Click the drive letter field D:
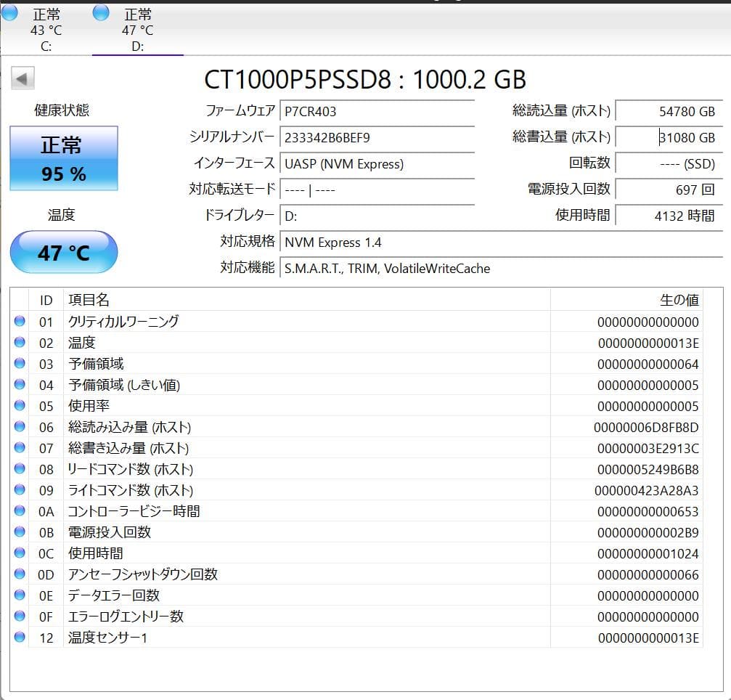The height and width of the screenshot is (700, 731). pyautogui.click(x=377, y=216)
